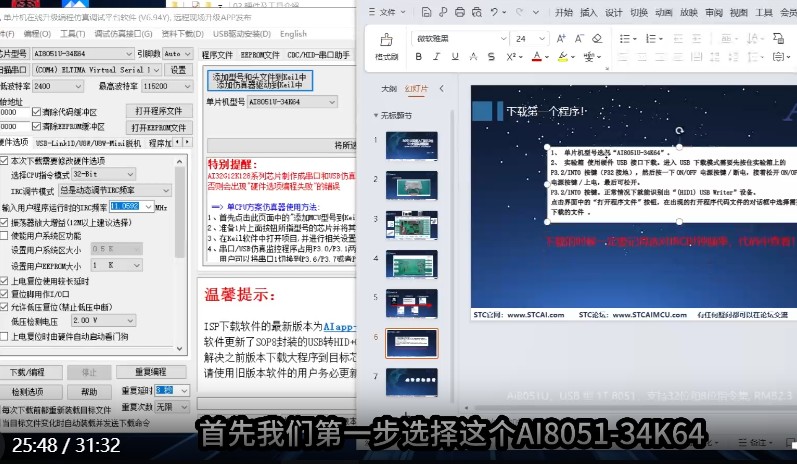This screenshot has height=464, width=797.
Task: Click the redo arrow in WPS
Action: [x=519, y=12]
